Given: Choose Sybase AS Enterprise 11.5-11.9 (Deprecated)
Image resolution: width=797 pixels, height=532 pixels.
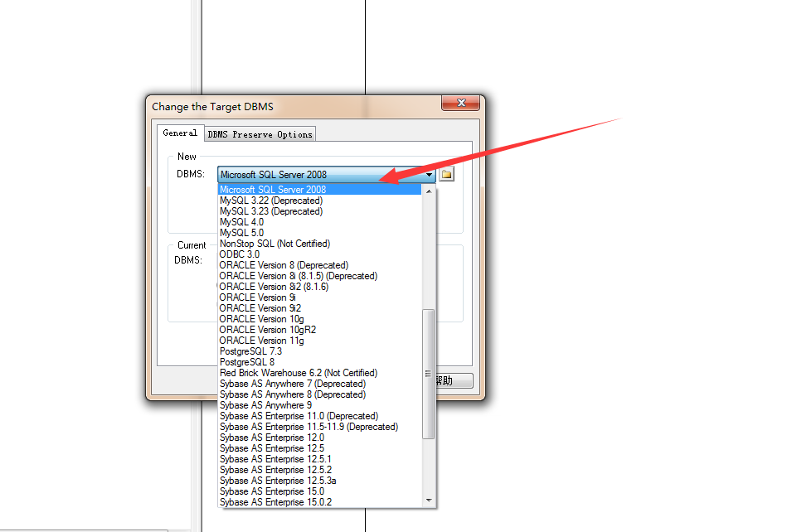Looking at the screenshot, I should point(320,427).
